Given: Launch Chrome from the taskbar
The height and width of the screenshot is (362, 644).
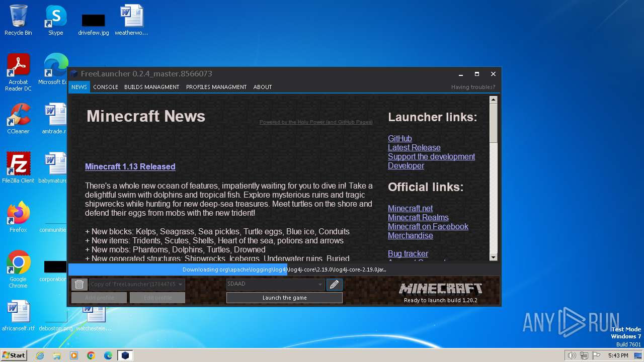Looking at the screenshot, I should coord(91,355).
